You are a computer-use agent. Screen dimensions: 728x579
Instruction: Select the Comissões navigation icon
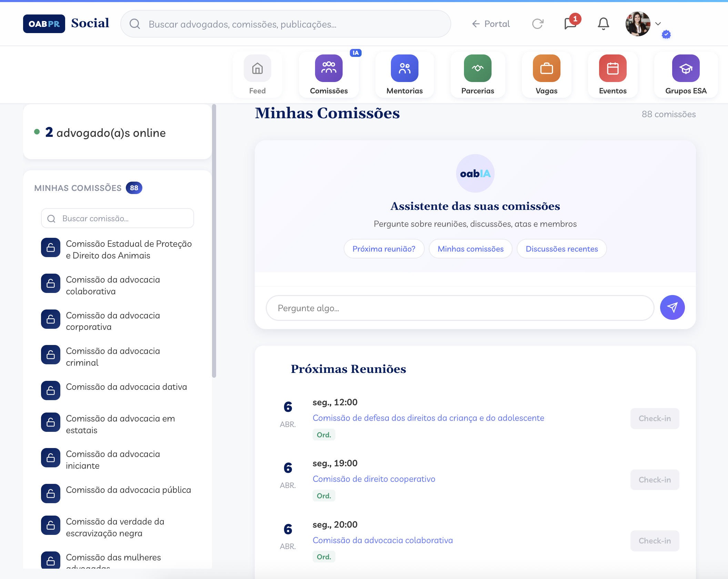(x=328, y=73)
